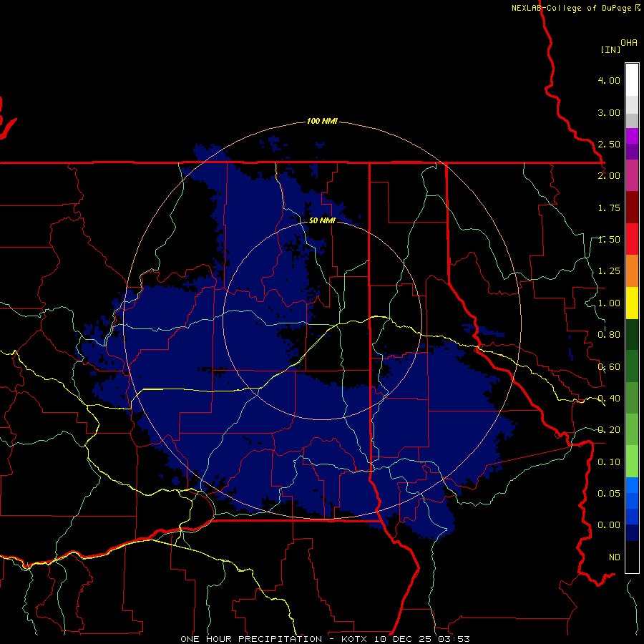Click the 1.00 legend value
The height and width of the screenshot is (644, 644).
pos(609,303)
